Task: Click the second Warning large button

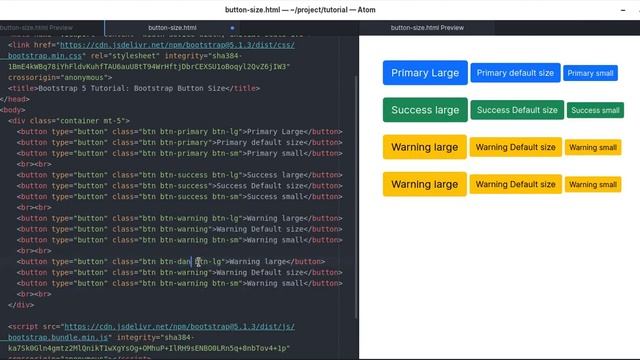Action: pos(424,184)
